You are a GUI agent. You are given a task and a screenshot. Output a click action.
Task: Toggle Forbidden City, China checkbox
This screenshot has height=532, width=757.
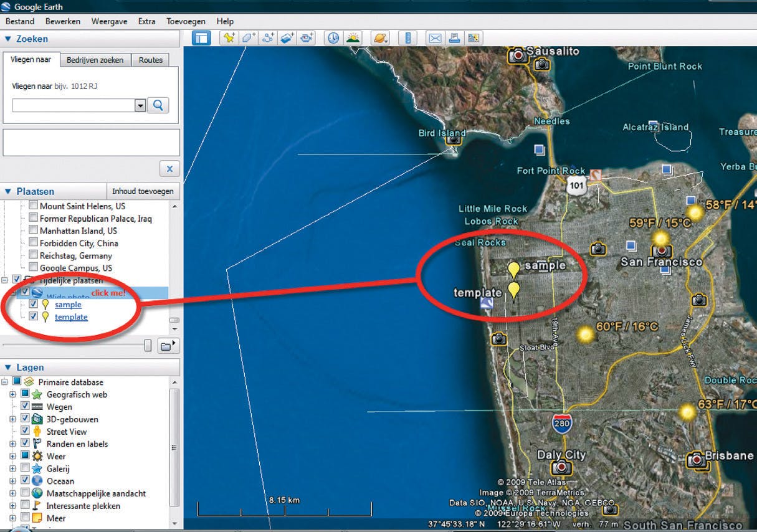coord(33,243)
